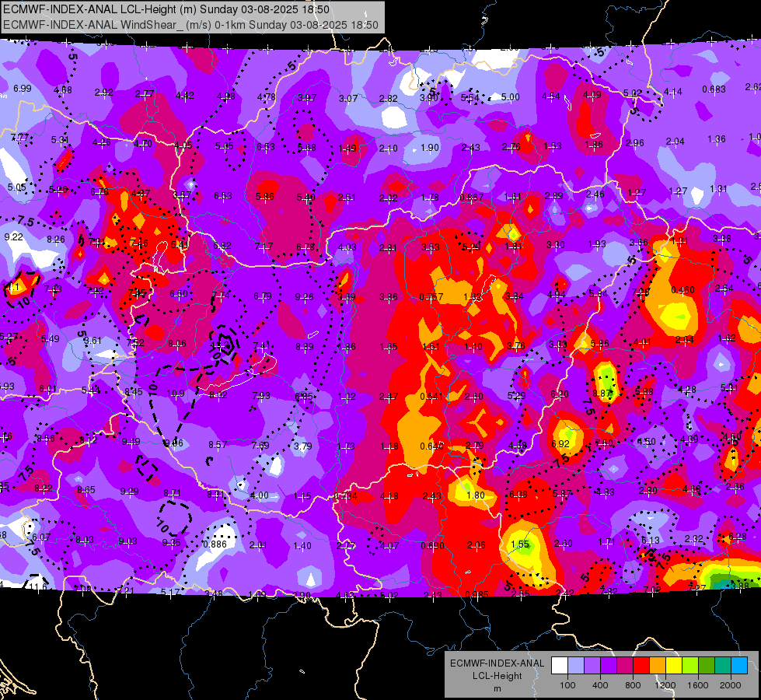Screen dimensions: 761x700
Task: Click the white legend swatch below 100
Action: 560,665
